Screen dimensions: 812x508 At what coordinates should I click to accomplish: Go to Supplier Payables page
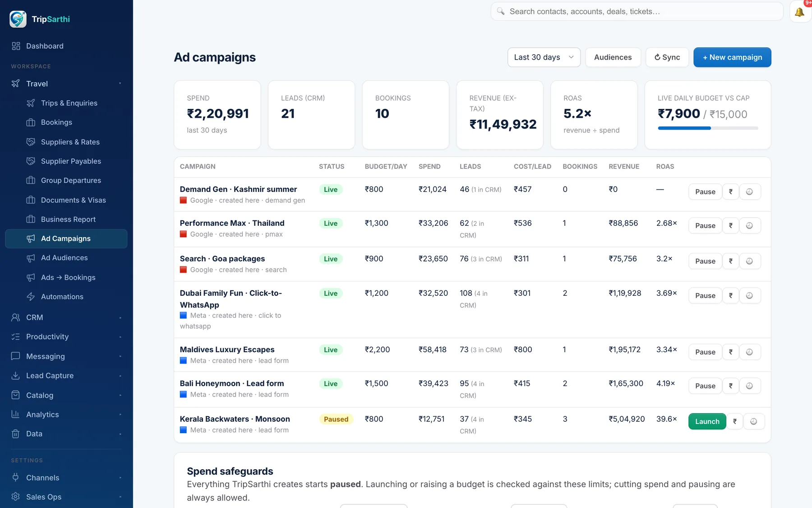coord(66,161)
